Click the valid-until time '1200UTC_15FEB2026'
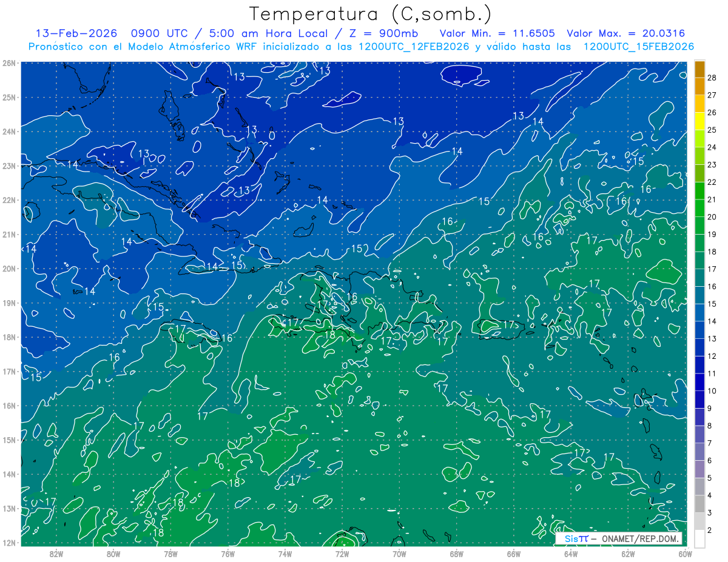728x562 pixels. click(x=639, y=47)
